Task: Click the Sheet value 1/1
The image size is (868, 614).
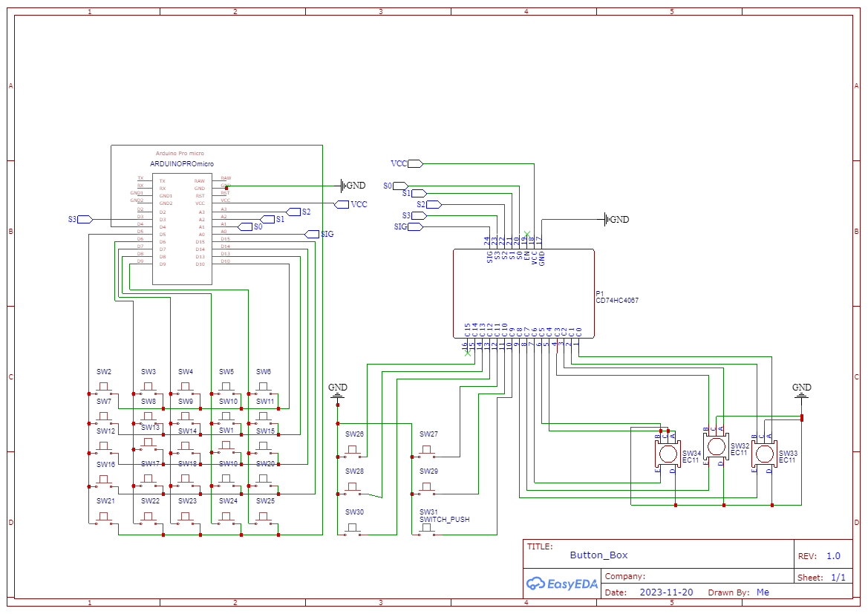Action: pyautogui.click(x=838, y=578)
